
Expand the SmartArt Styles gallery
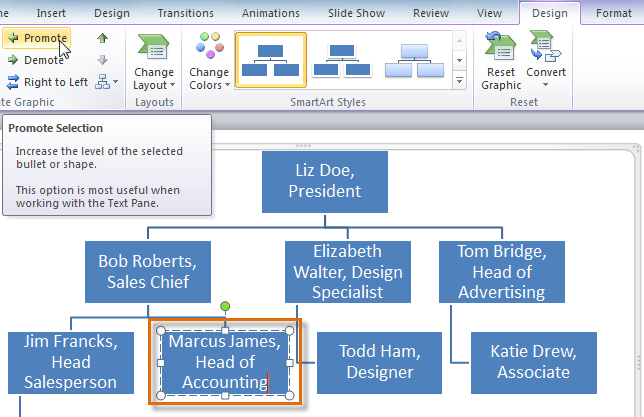[459, 82]
